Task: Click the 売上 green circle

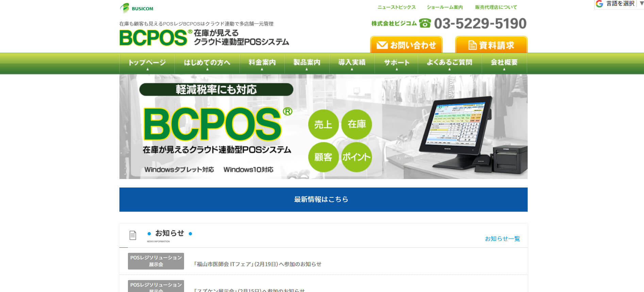Action: [x=323, y=125]
